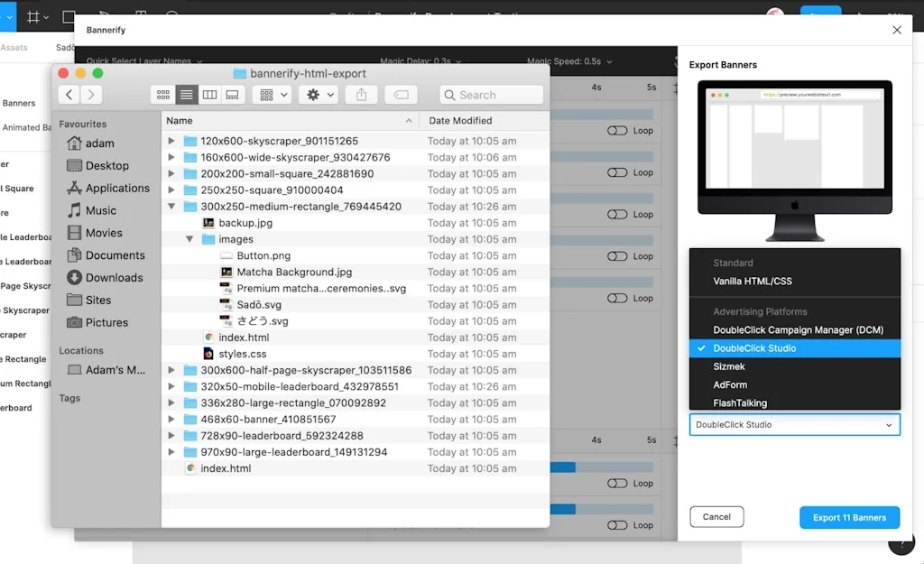Toggle Loop on the topmost banner row
924x564 pixels.
pos(617,130)
